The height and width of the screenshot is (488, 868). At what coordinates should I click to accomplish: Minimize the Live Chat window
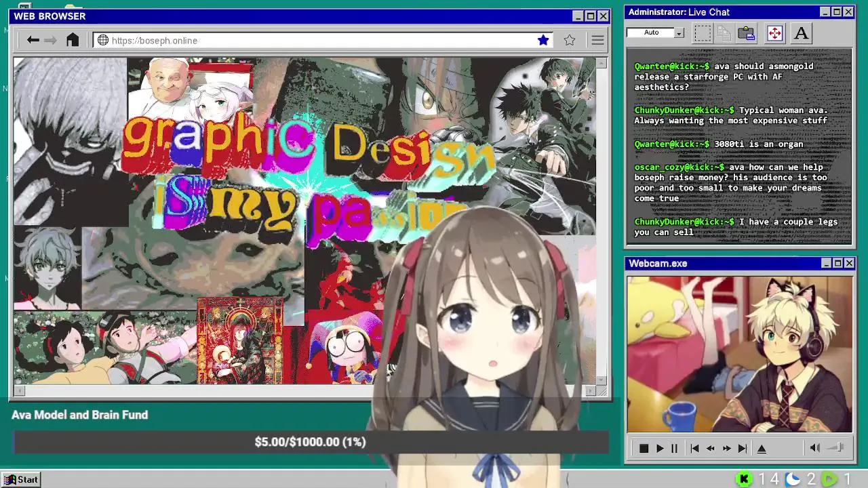(x=825, y=12)
